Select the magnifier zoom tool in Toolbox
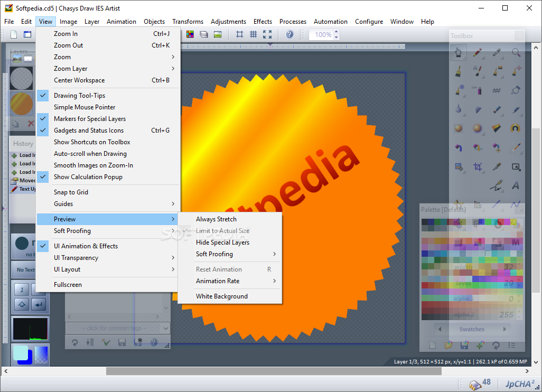 click(x=516, y=52)
